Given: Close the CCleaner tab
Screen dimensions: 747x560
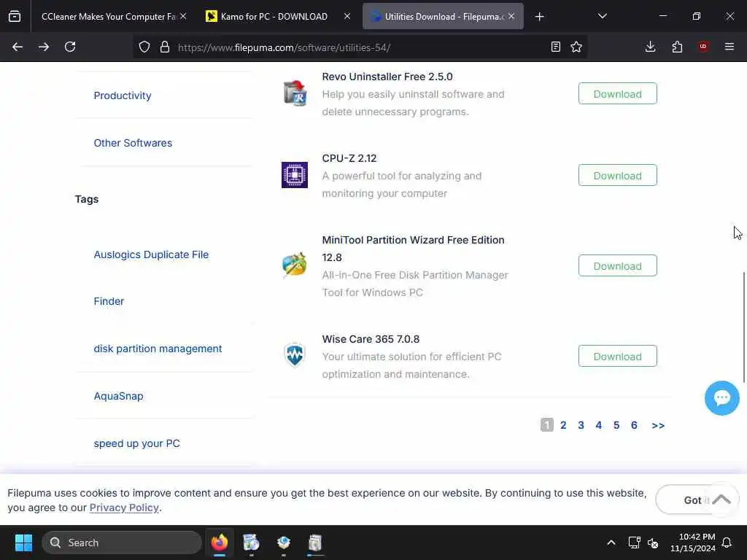Looking at the screenshot, I should click(183, 16).
